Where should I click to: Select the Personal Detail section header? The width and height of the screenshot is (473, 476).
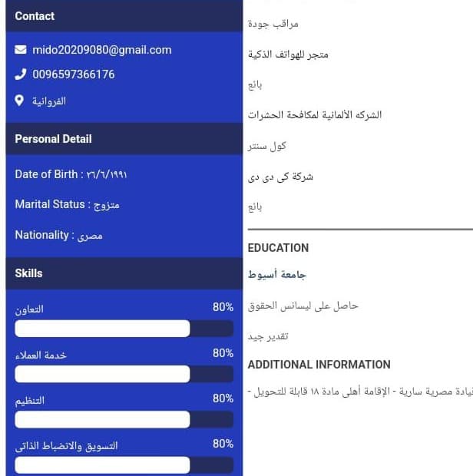coord(53,139)
